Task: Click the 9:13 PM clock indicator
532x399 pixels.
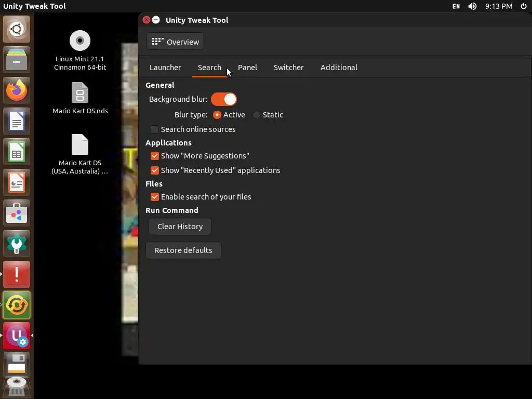Action: click(498, 6)
